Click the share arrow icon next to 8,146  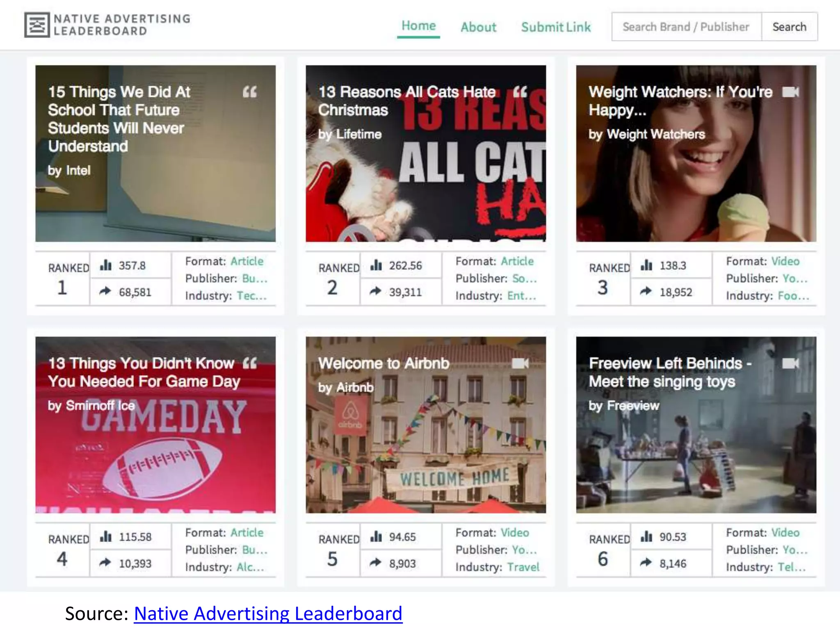(x=646, y=562)
